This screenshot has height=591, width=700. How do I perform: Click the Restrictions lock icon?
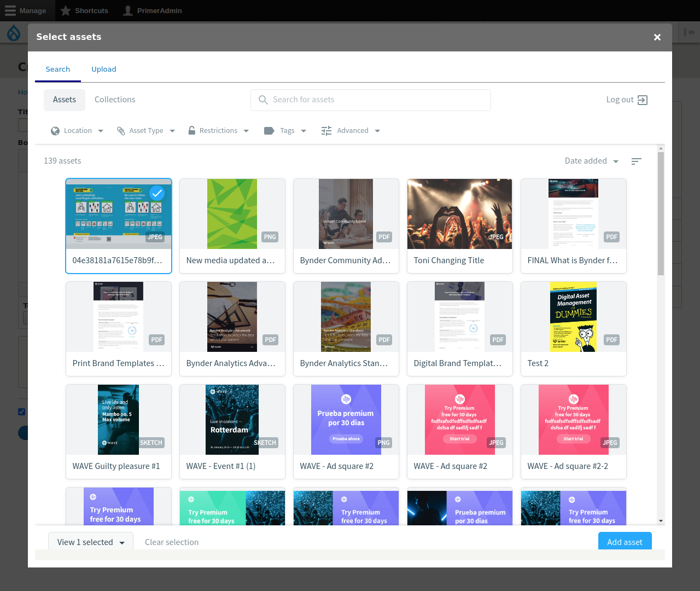191,130
